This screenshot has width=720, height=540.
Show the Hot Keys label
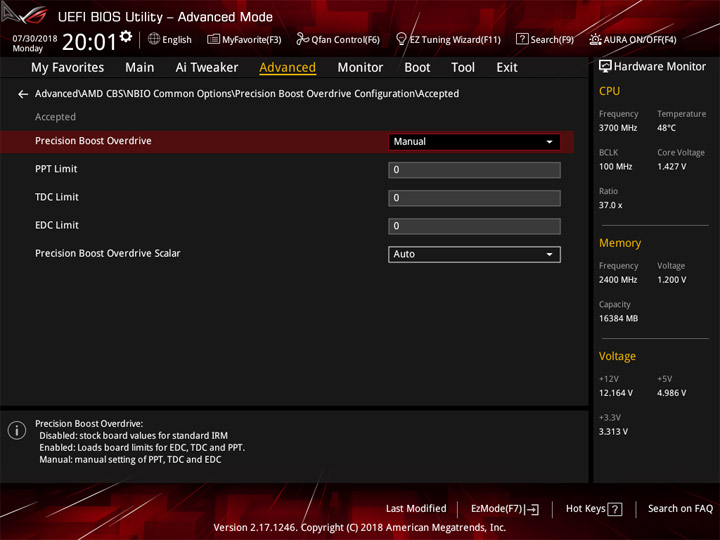click(x=585, y=509)
